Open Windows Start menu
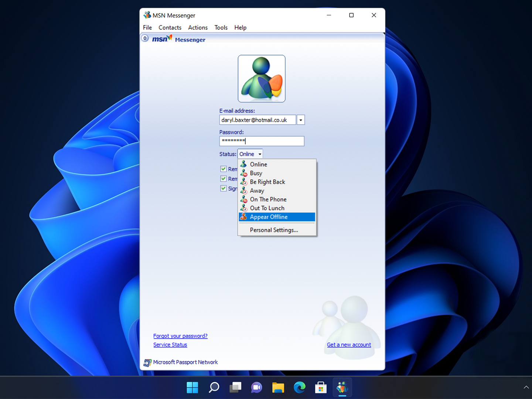Viewport: 532px width, 399px height. (192, 388)
